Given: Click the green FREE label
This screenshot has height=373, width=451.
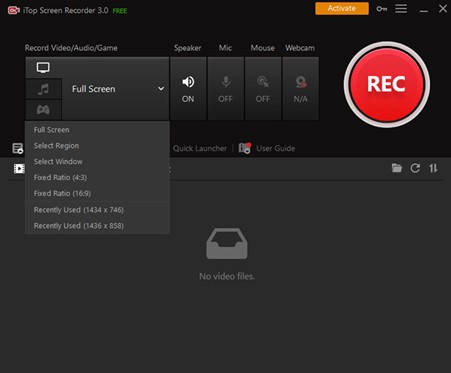Looking at the screenshot, I should [x=120, y=11].
